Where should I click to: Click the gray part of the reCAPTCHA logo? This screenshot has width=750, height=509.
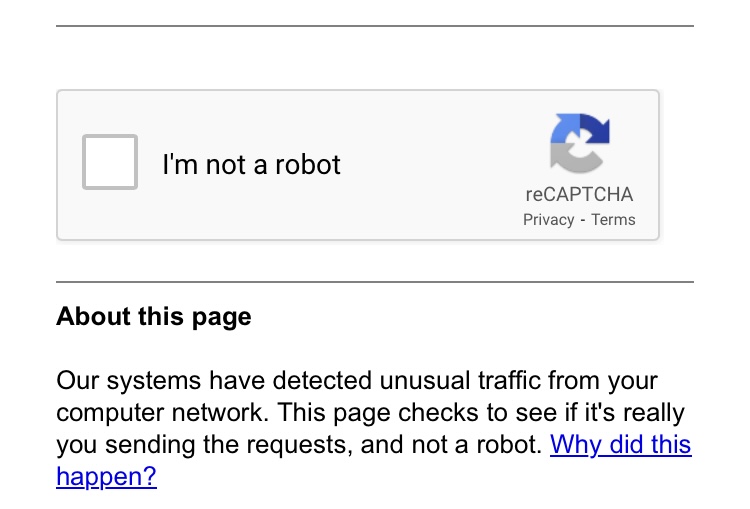(568, 157)
